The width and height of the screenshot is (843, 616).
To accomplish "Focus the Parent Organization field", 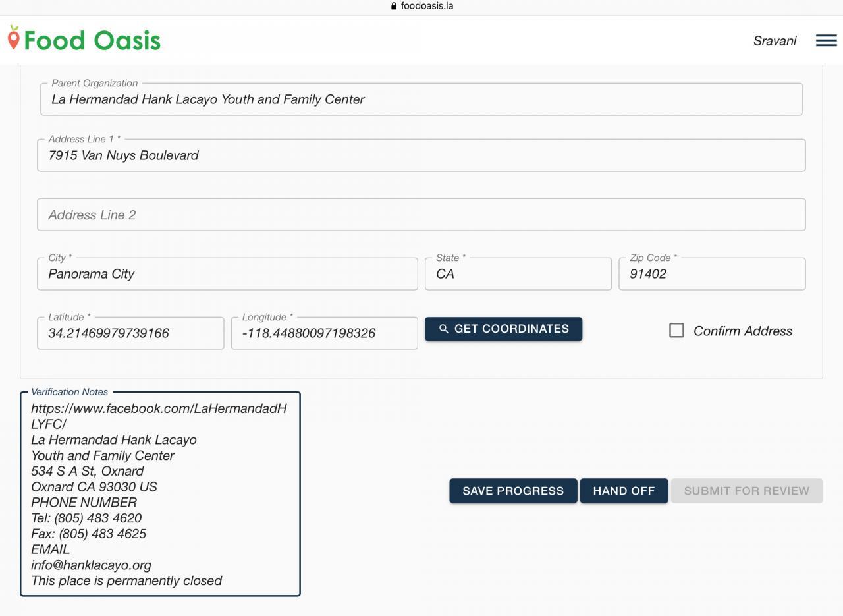I will 421,99.
